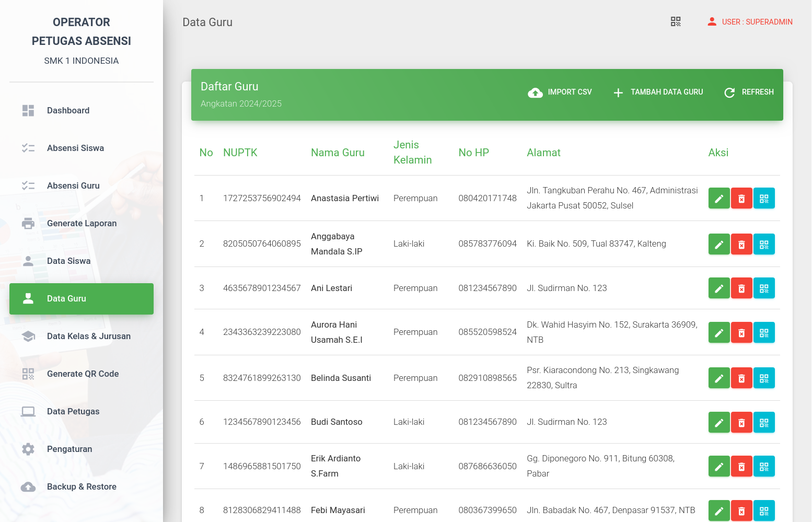Screen dimensions: 812x522
Task: Go to Data Petugas page
Action: point(82,411)
